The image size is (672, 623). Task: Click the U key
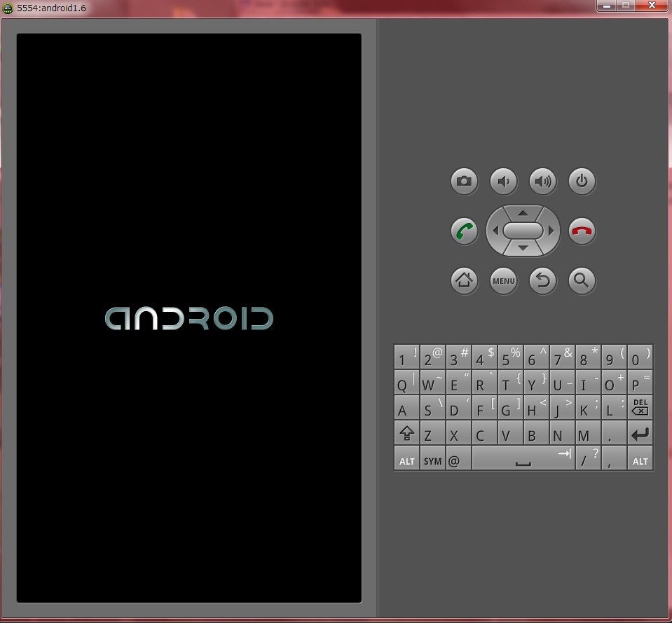click(562, 382)
